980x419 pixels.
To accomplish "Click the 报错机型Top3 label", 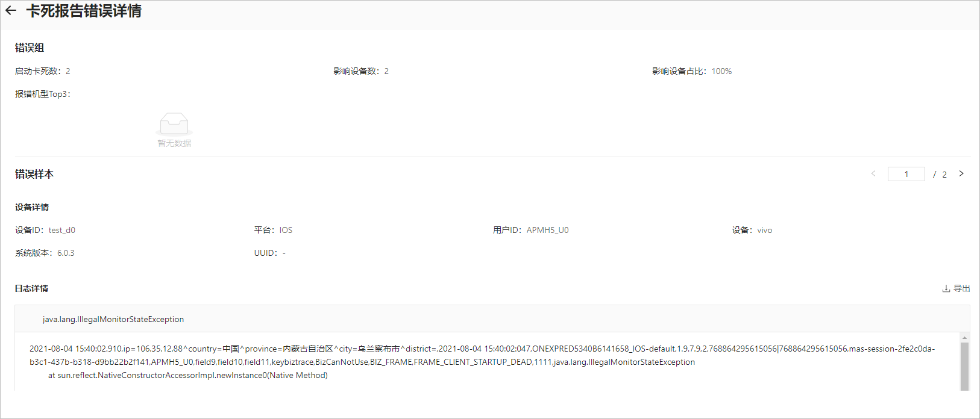I will pos(43,94).
